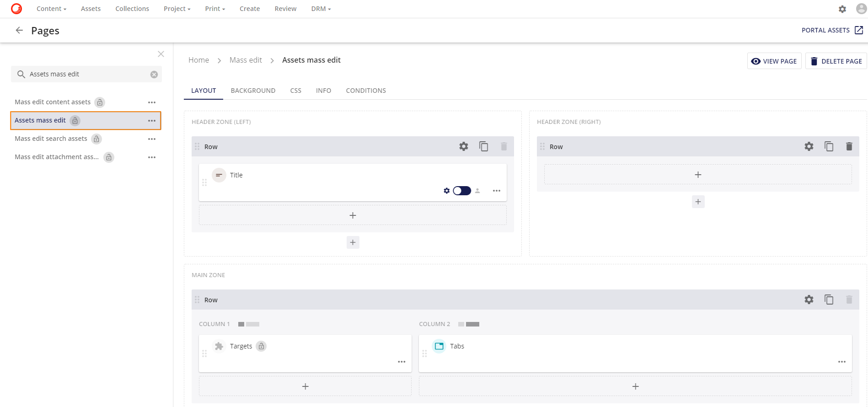Open the Content dropdown menu
868x407 pixels.
pyautogui.click(x=51, y=9)
